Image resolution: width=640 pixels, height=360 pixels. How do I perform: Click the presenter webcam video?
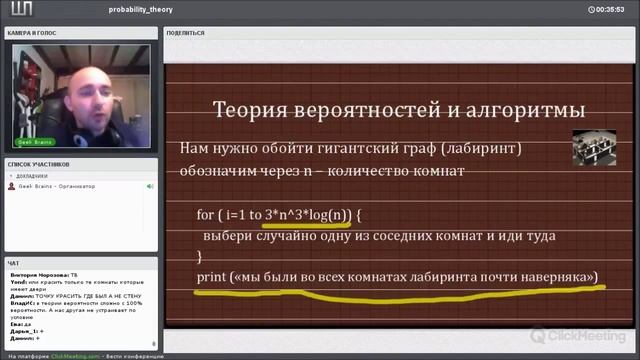coord(81,96)
